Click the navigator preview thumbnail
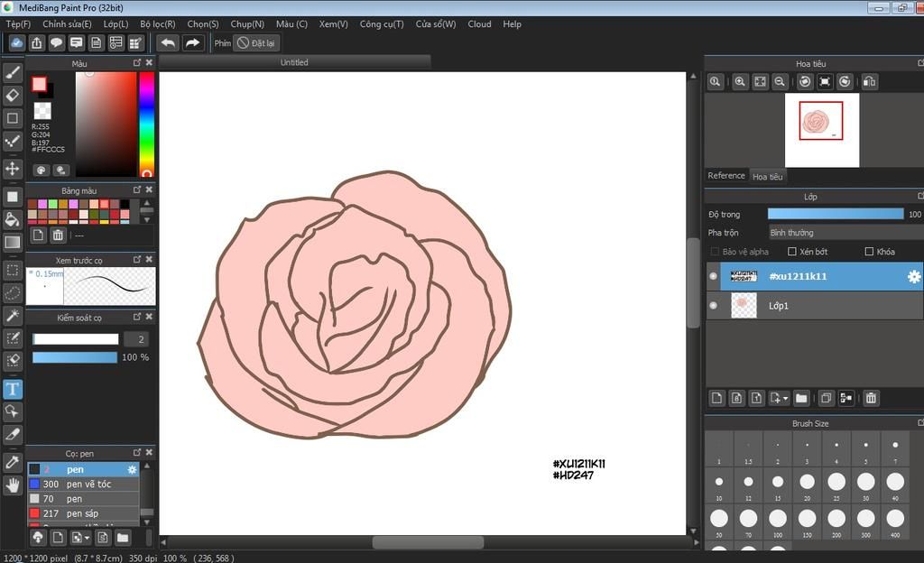Screen dimensions: 924x563 [821, 130]
